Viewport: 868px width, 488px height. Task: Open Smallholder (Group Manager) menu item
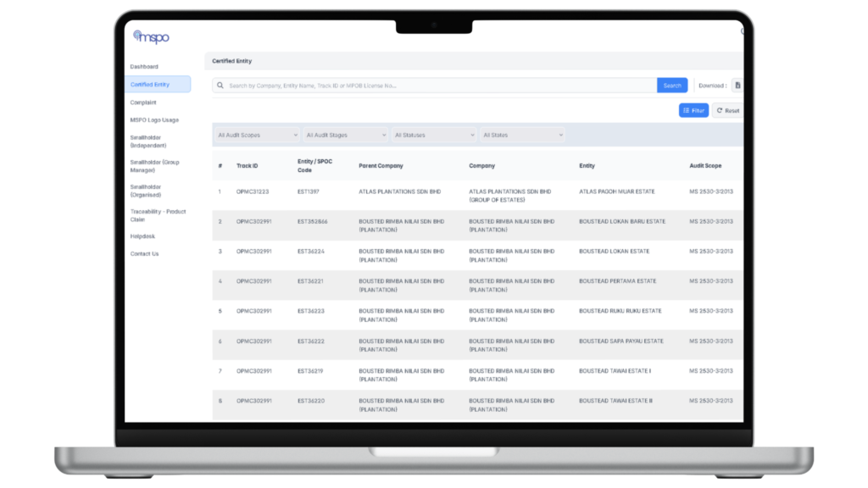click(x=154, y=166)
